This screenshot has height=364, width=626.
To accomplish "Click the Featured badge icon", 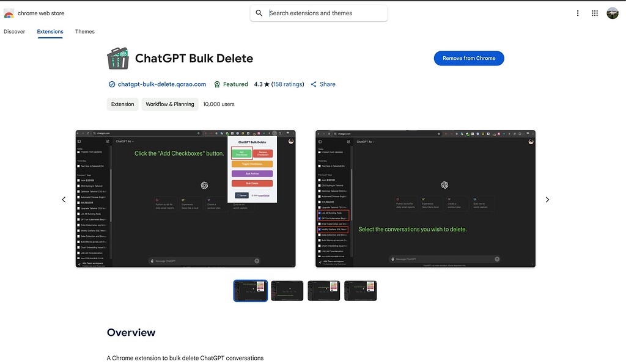I will [x=217, y=84].
